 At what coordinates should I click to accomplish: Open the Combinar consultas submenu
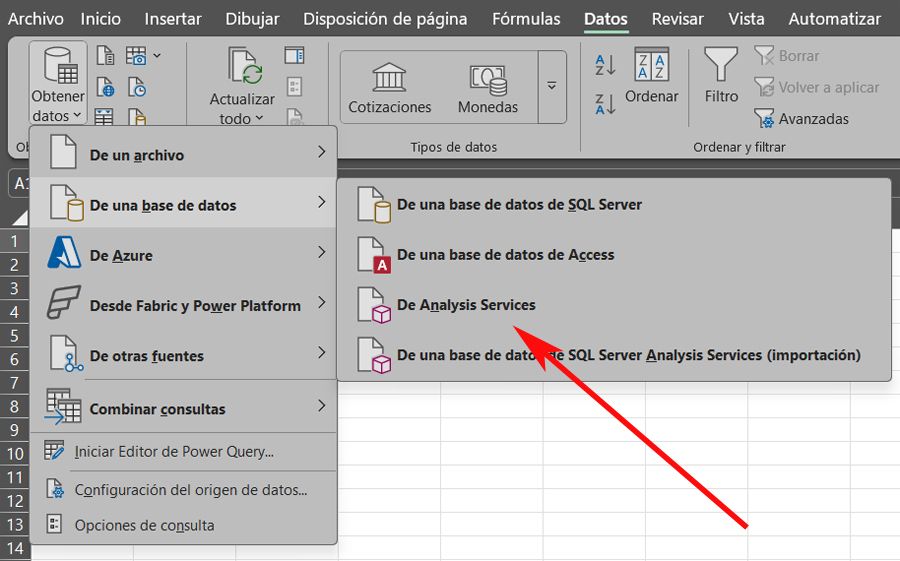pyautogui.click(x=183, y=407)
